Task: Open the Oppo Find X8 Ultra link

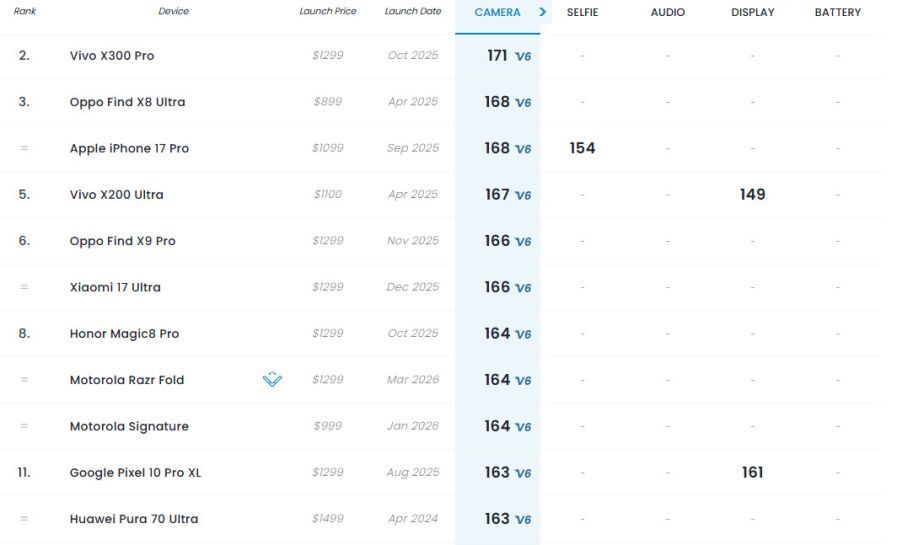Action: coord(127,102)
